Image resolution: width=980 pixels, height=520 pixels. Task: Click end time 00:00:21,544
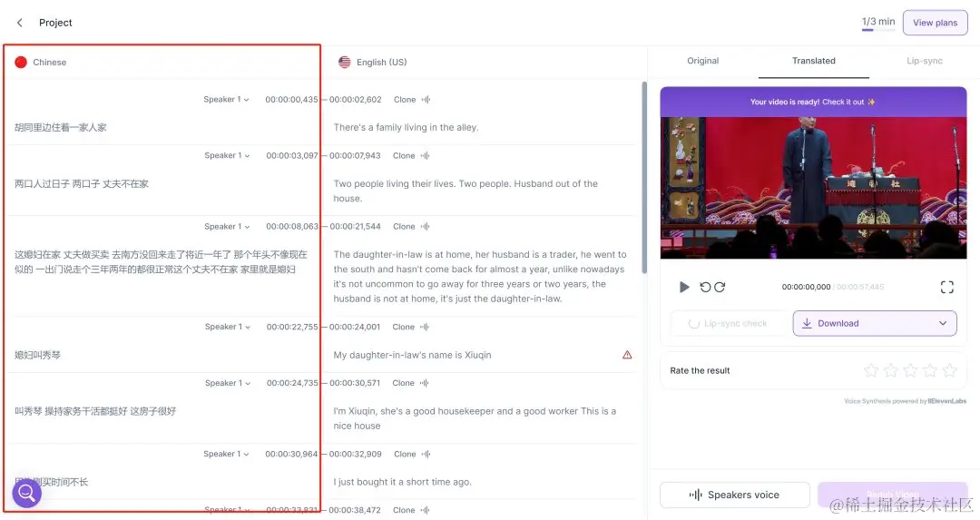[x=355, y=226]
